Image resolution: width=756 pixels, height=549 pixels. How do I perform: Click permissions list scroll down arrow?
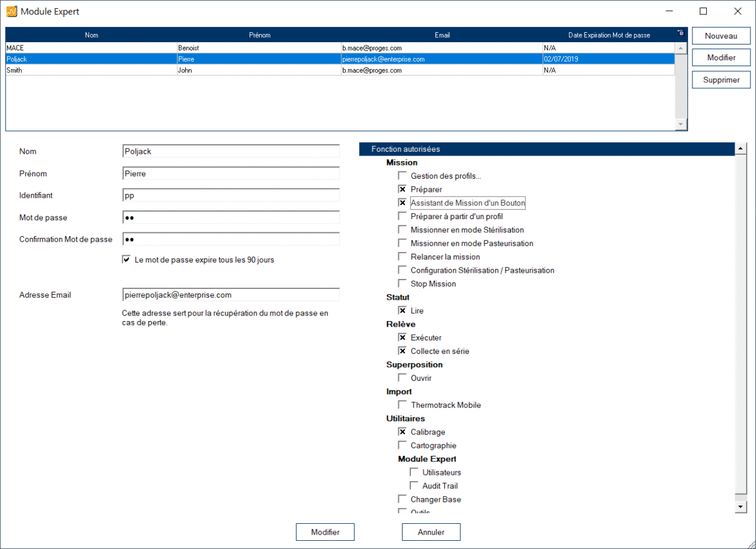[741, 507]
